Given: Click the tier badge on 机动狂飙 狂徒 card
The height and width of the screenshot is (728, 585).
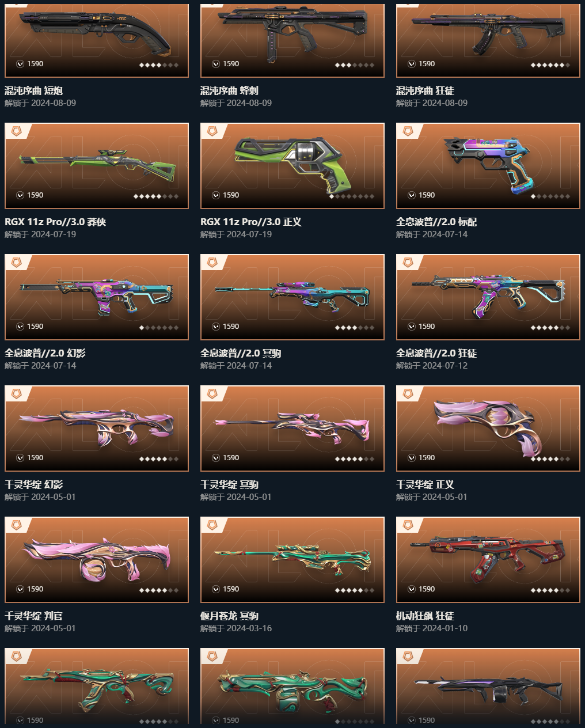Looking at the screenshot, I should tap(407, 525).
